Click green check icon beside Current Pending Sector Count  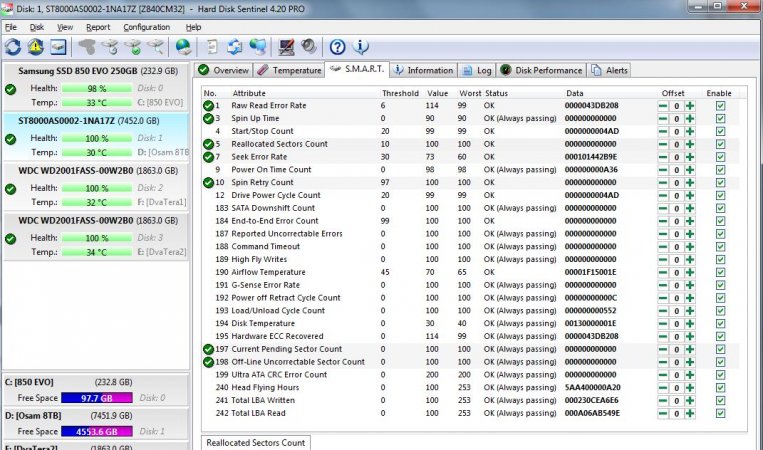[208, 349]
